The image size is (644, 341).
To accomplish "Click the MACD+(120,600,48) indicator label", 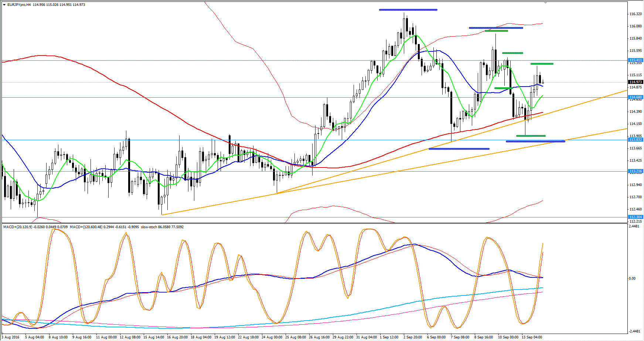I will pos(86,227).
